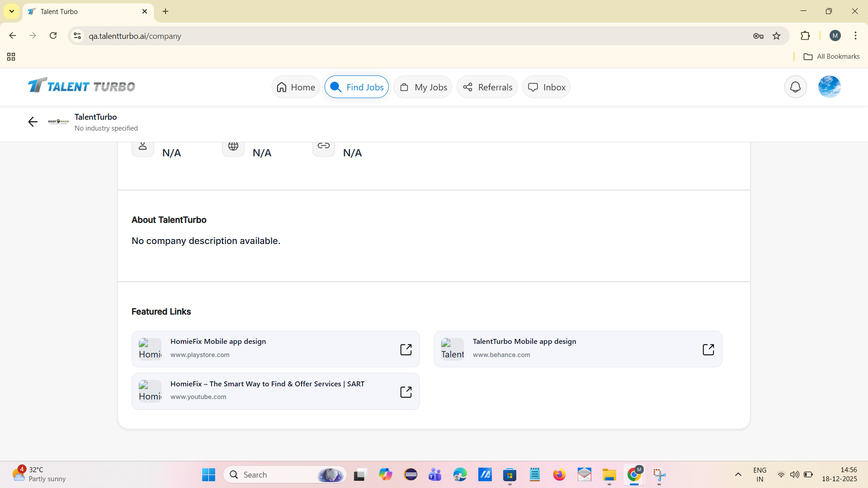868x488 pixels.
Task: Open a new browser tab
Action: 165,11
